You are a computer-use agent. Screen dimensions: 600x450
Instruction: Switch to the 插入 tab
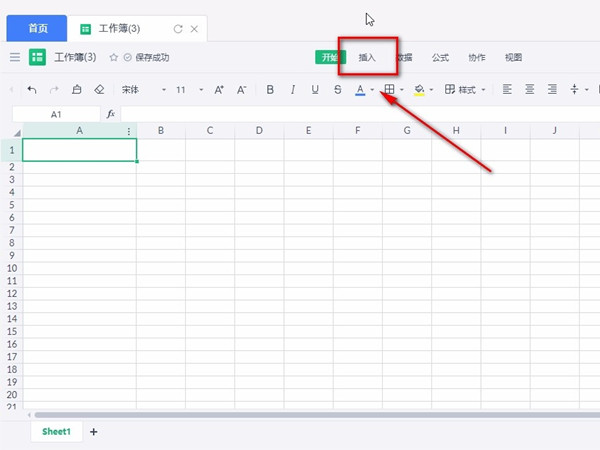click(x=367, y=58)
